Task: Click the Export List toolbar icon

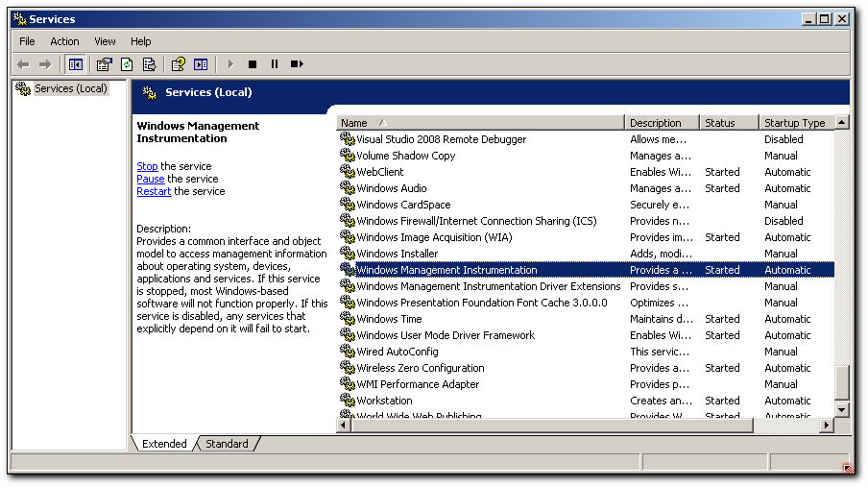Action: tap(150, 64)
